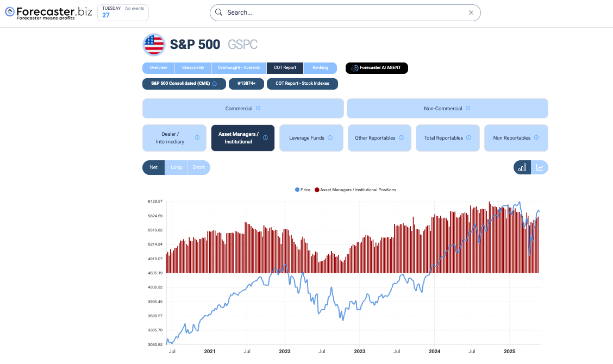This screenshot has width=613, height=364.
Task: Click the info icon next to Commercial
Action: 258,108
